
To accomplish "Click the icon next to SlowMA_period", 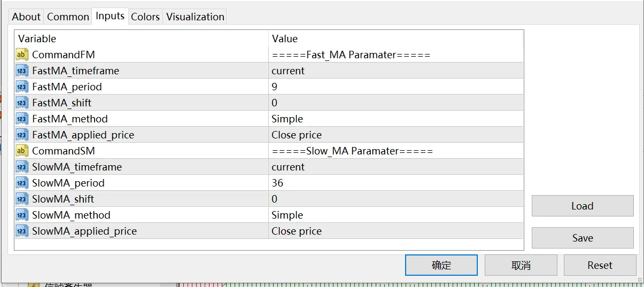I will click(x=22, y=183).
